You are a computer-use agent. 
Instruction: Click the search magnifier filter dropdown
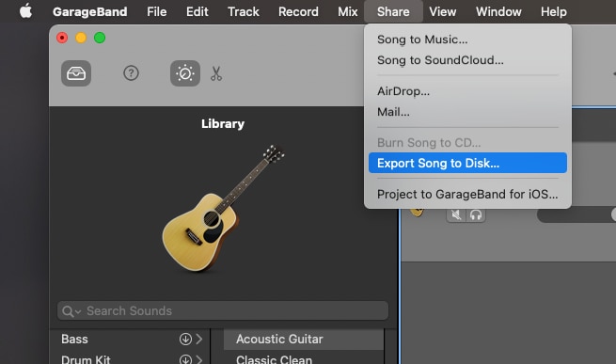click(x=71, y=311)
